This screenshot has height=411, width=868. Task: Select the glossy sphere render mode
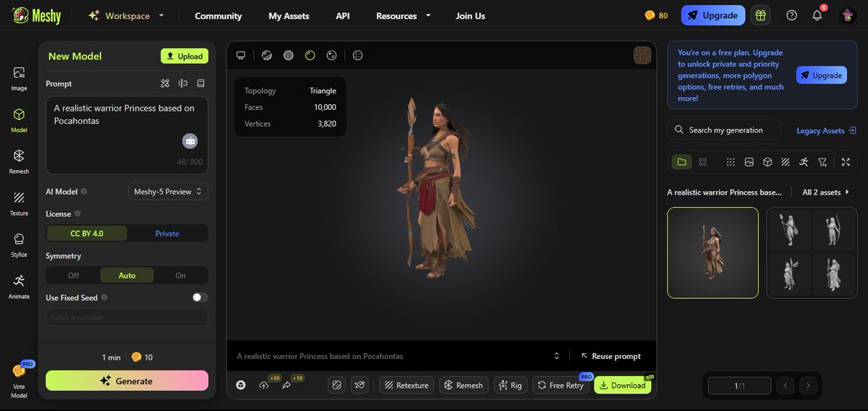tap(331, 55)
